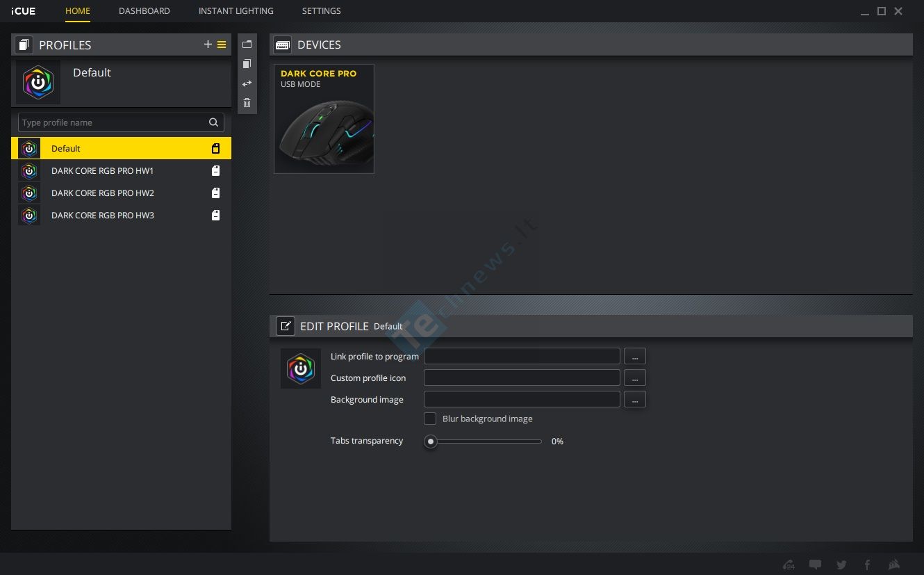Click the 'Default' name beside EDIT PROFILE

[388, 326]
